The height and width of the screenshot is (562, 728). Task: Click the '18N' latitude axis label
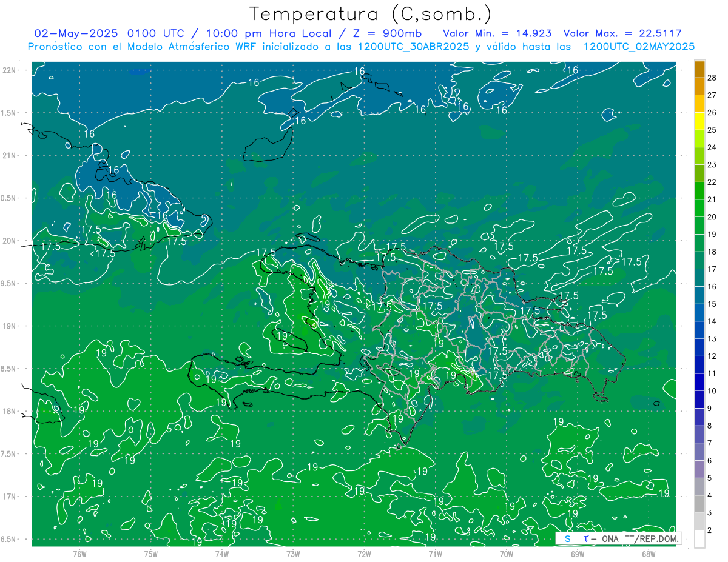pyautogui.click(x=9, y=411)
